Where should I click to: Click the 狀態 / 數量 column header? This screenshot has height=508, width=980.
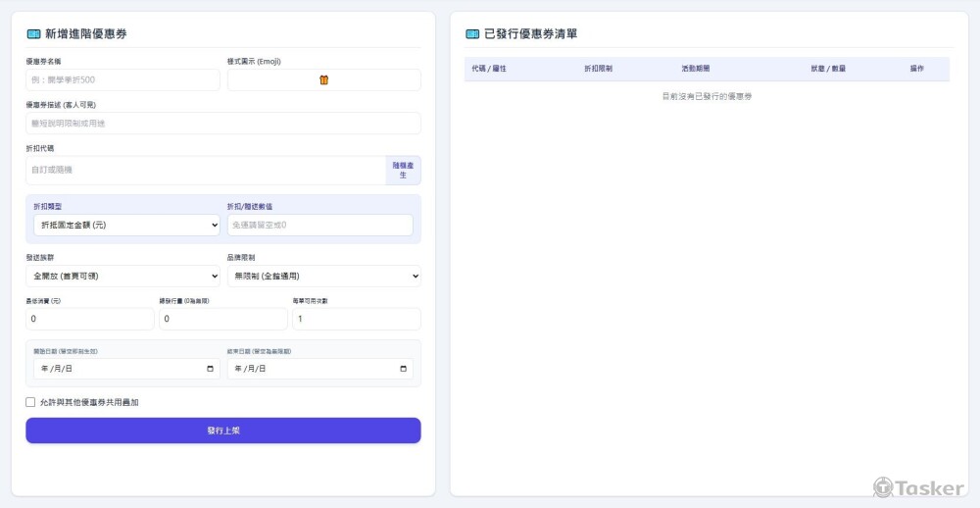828,69
